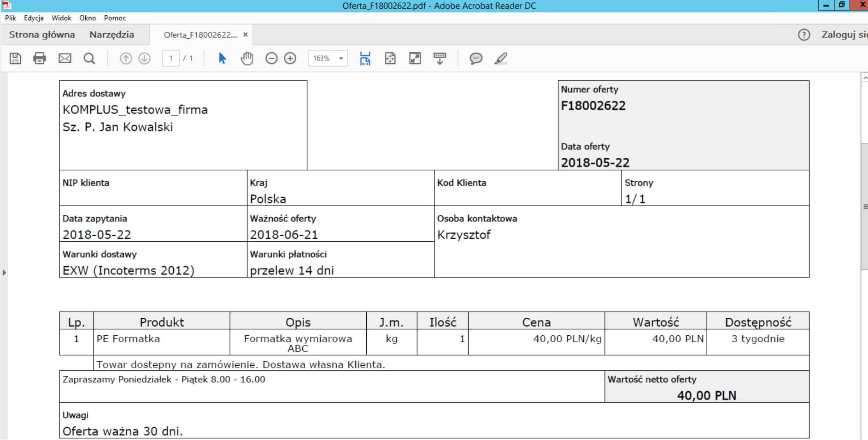
Task: Select the highlight text pen tool
Action: (x=501, y=59)
